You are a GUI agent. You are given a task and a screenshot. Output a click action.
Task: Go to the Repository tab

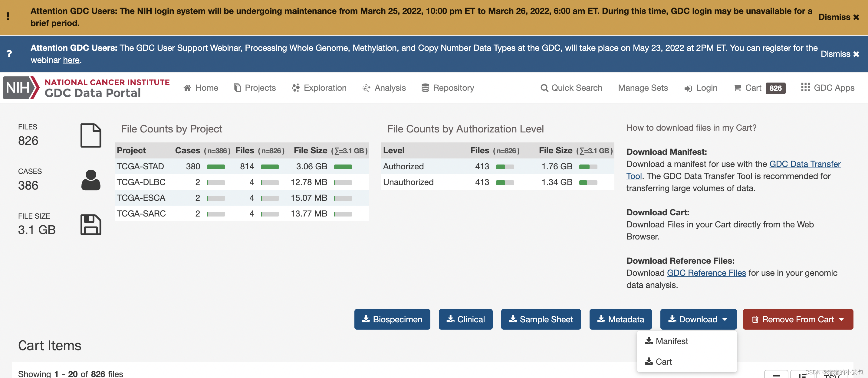pos(448,88)
